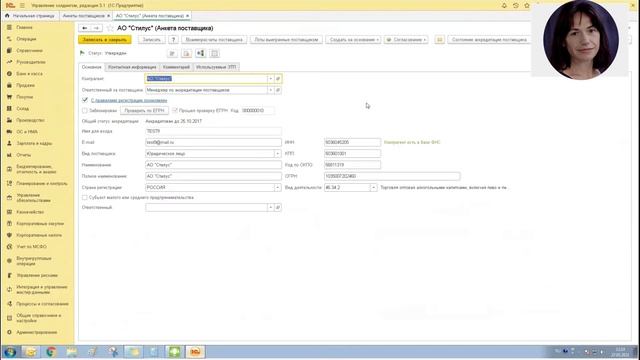Screen dimensions: 640x360
Task: Click first icon button next to status
Action: tap(172, 53)
